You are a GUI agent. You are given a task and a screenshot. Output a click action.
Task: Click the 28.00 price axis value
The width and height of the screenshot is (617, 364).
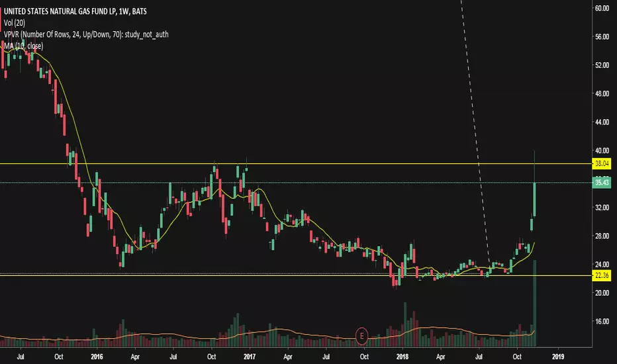[x=602, y=236]
